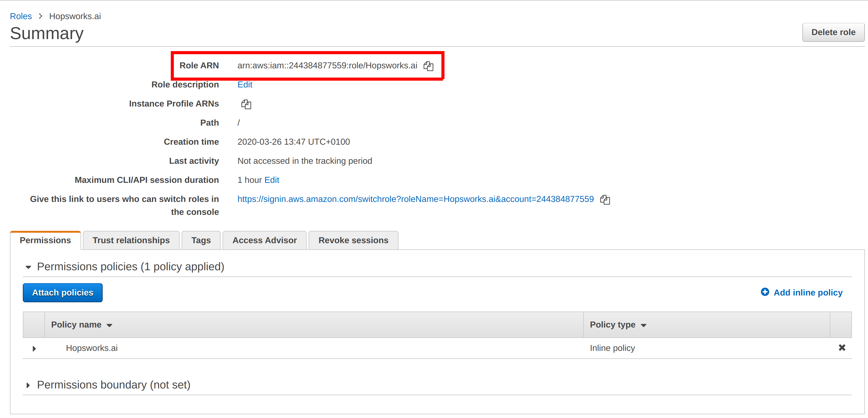Expand the Hopsworks.ai policy row
Viewport: 868px width, 418px height.
[34, 348]
